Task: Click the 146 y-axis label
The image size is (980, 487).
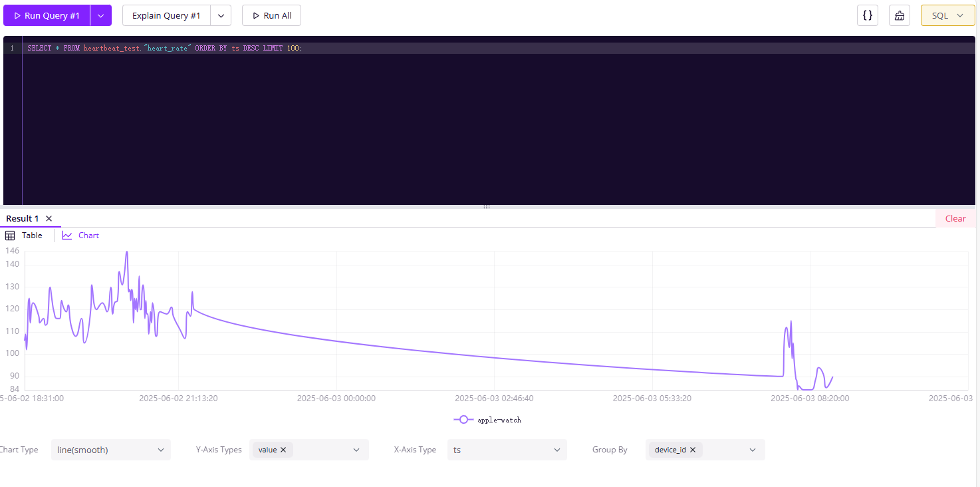Action: 13,251
